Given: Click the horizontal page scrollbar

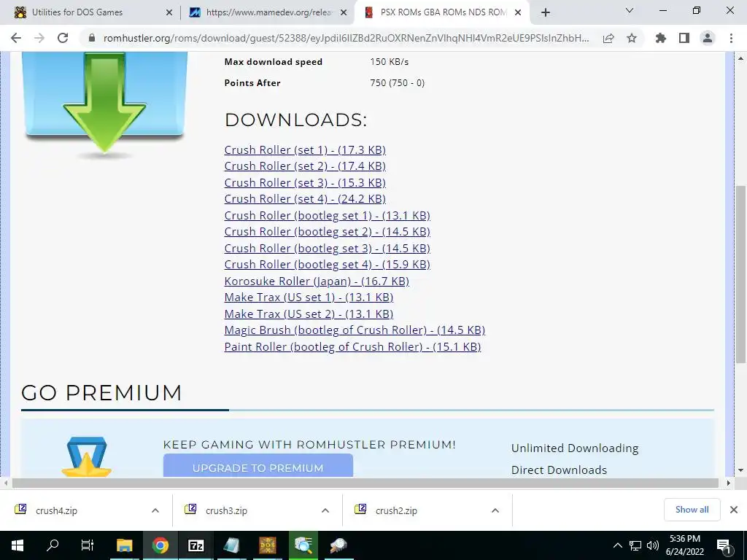Looking at the screenshot, I should (365, 483).
